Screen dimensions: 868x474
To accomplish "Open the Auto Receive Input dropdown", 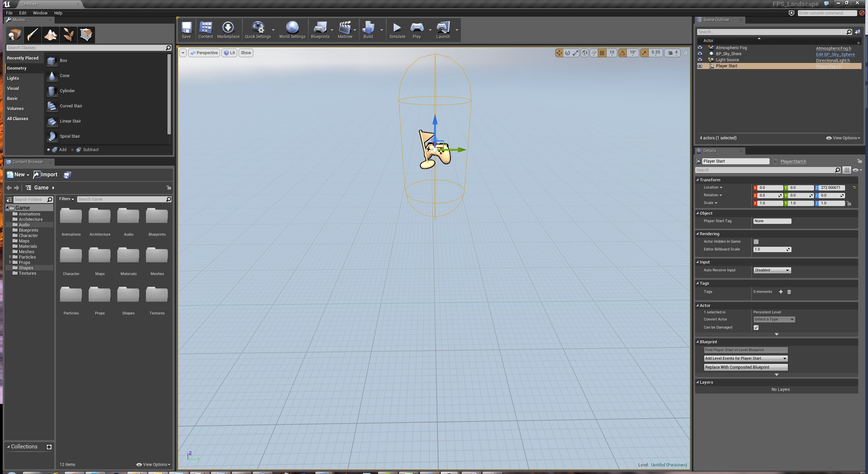I will [x=772, y=270].
